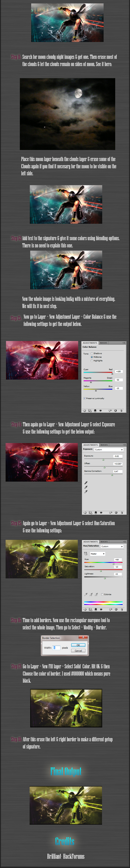Image resolution: width=130 pixels, height=868 pixels.
Task: Click the reset icon in Color Balance panel
Action: pos(116,411)
